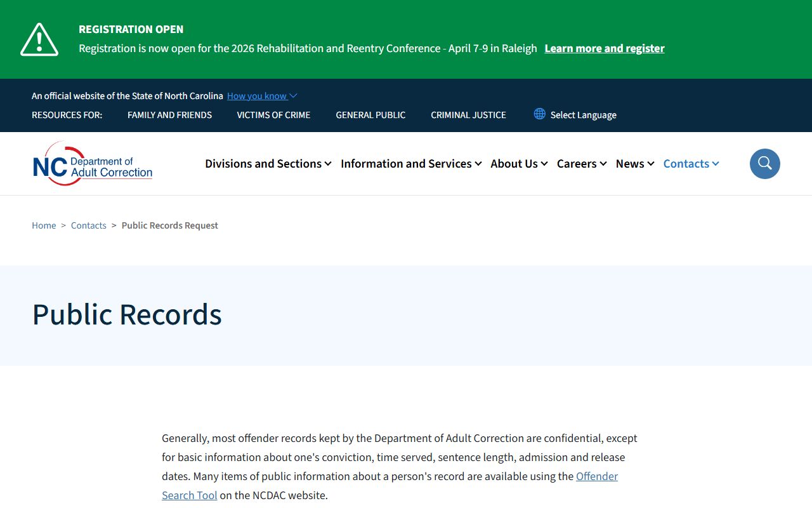Viewport: 812px width, 508px height.
Task: Expand the News navigation menu
Action: coord(634,164)
